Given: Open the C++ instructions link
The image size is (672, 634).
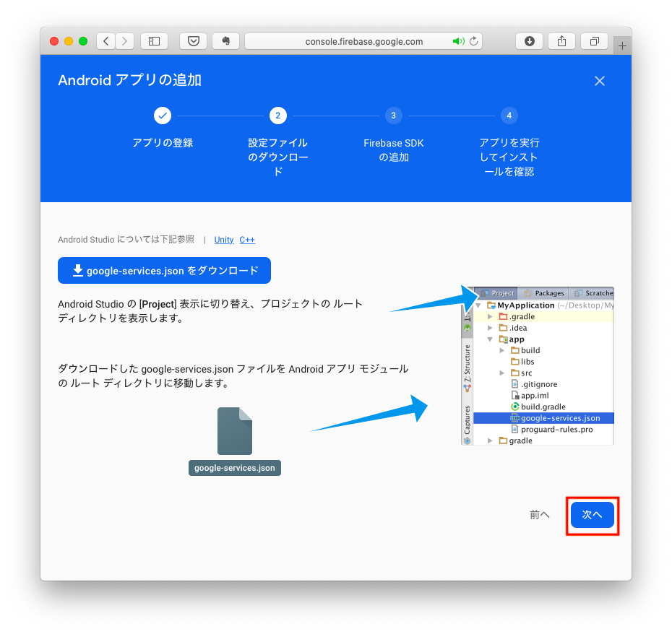Looking at the screenshot, I should [247, 240].
